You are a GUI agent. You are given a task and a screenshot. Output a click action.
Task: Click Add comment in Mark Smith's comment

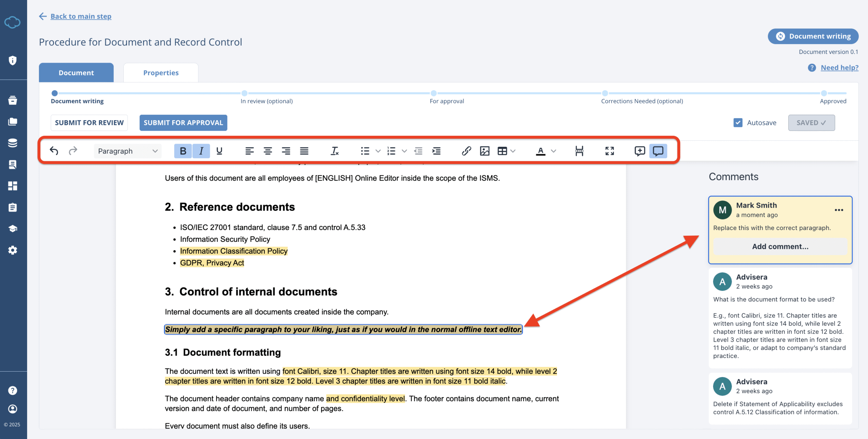(780, 246)
